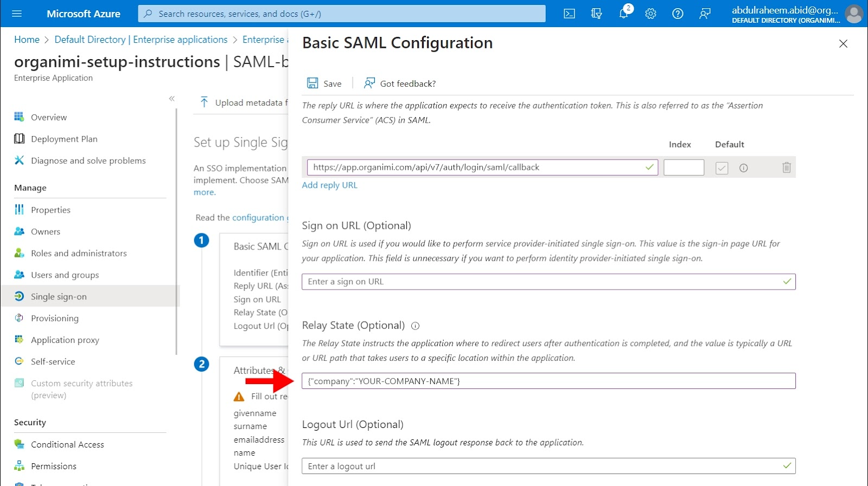Open Owners in the sidebar
The height and width of the screenshot is (486, 868).
(x=46, y=232)
